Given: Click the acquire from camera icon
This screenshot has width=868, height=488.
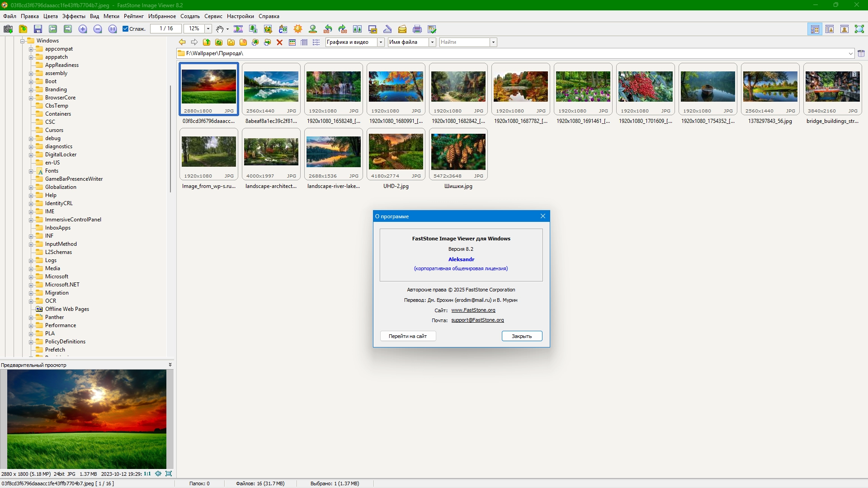Looking at the screenshot, I should click(8, 29).
